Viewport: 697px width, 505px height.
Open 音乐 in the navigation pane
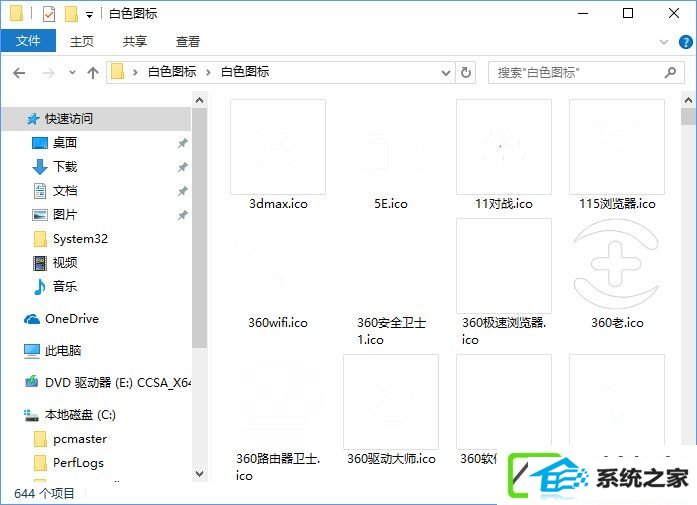coord(65,286)
